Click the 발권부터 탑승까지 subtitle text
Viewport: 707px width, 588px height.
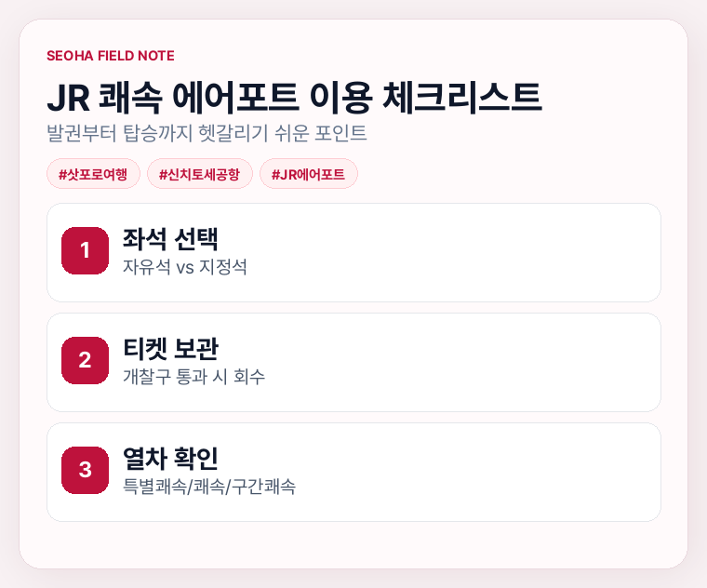[207, 133]
